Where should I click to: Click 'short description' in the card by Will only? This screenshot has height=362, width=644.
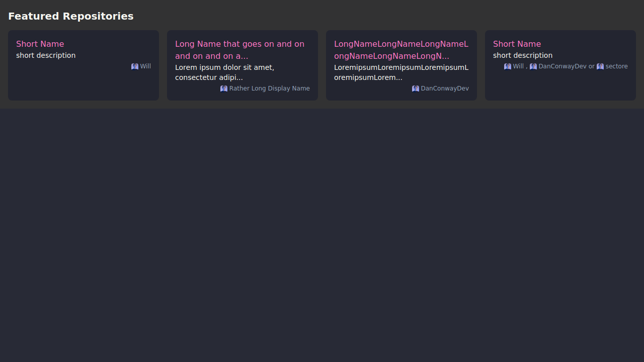46,55
